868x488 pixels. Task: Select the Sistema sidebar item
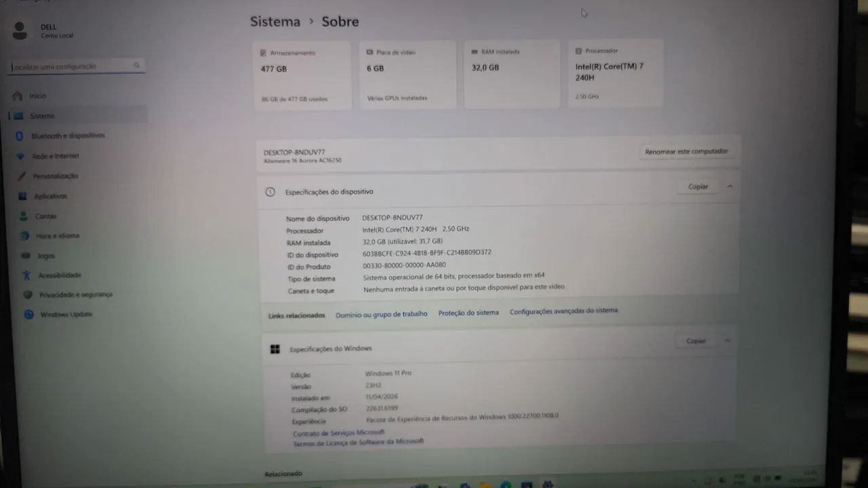[79, 116]
